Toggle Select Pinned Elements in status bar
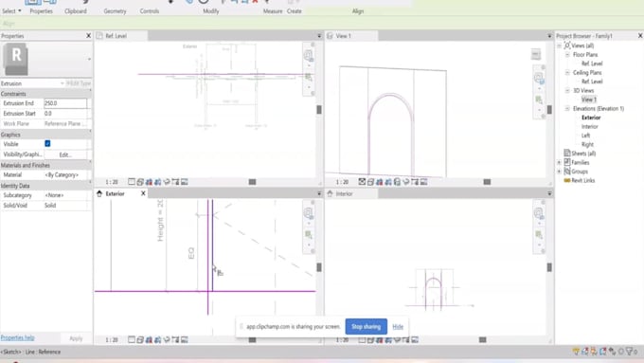The height and width of the screenshot is (363, 644). (594, 352)
